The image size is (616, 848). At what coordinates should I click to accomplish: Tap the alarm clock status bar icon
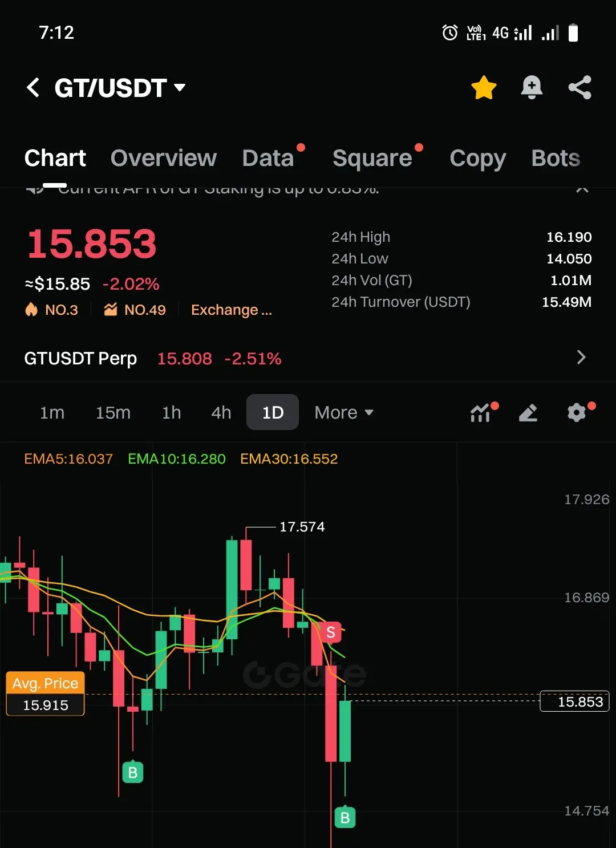[x=449, y=33]
